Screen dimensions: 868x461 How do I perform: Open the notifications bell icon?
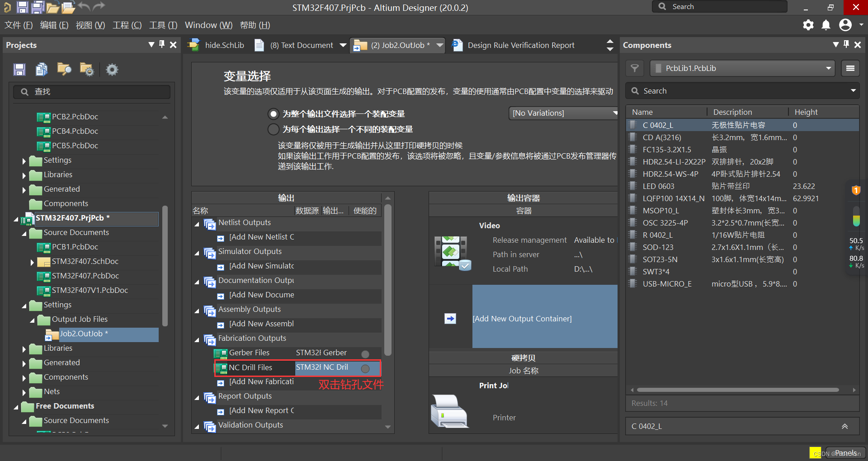[x=826, y=25]
